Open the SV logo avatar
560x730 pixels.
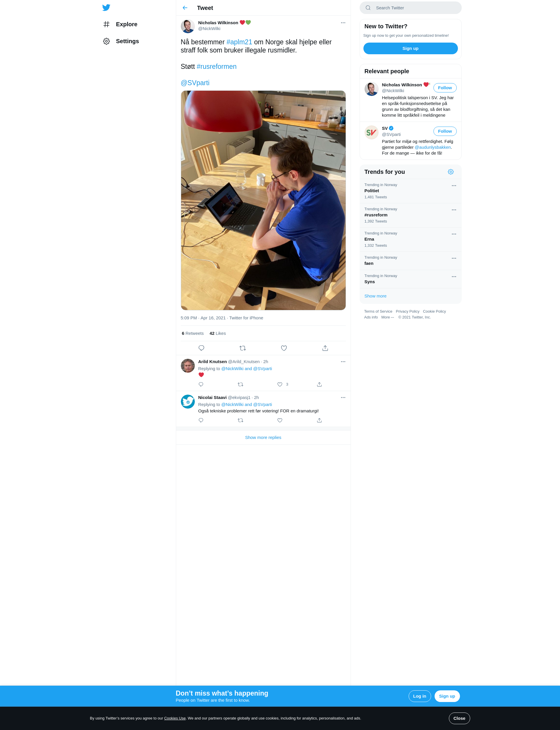(371, 132)
